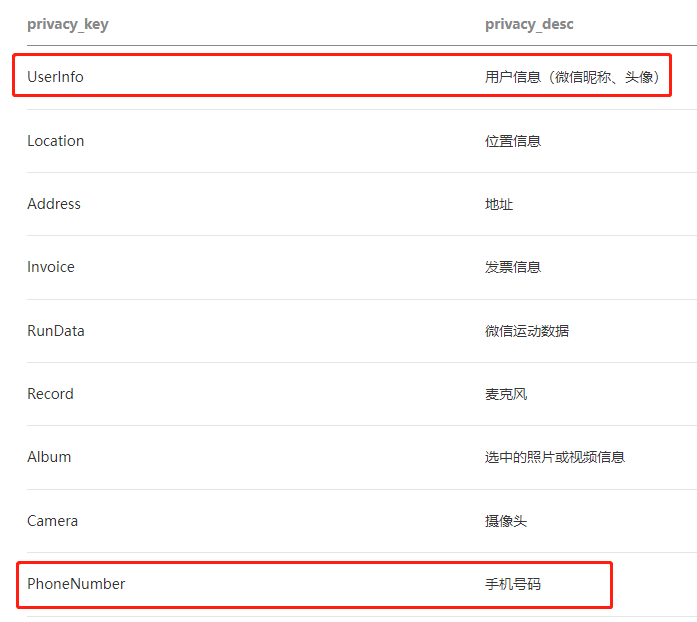
Task: Click the 发票信息 description text
Action: pyautogui.click(x=513, y=267)
